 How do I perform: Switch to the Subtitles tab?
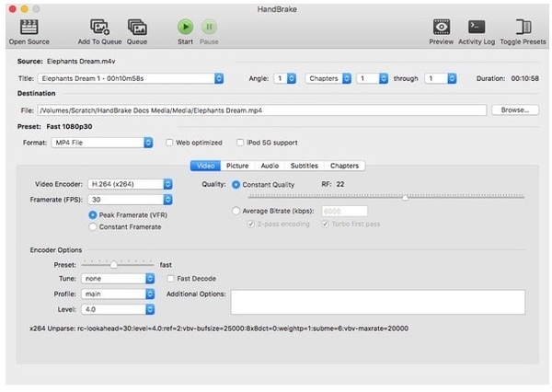[x=304, y=166]
